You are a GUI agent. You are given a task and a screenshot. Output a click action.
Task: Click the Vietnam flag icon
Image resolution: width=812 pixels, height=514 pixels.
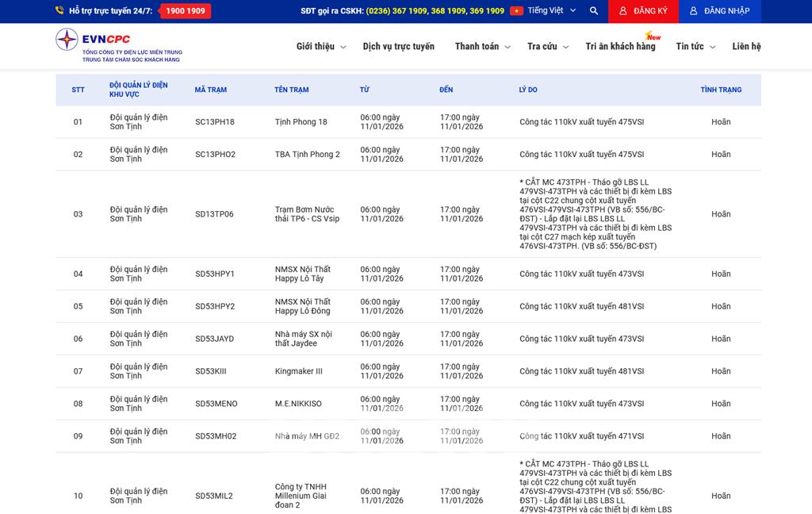(x=516, y=11)
